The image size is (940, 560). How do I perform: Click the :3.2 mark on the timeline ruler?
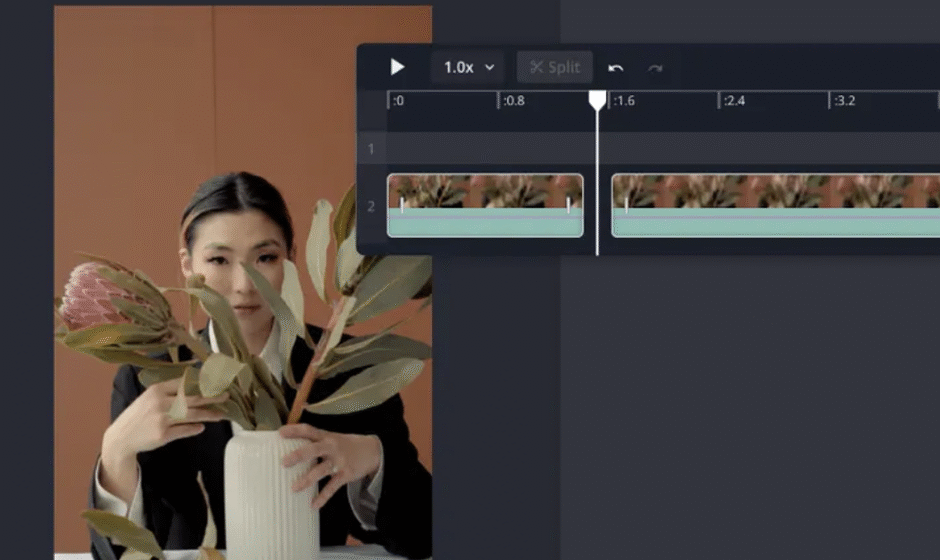click(845, 101)
